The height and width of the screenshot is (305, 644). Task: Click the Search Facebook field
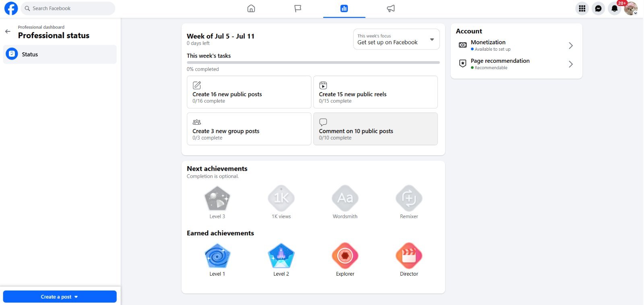click(x=68, y=8)
